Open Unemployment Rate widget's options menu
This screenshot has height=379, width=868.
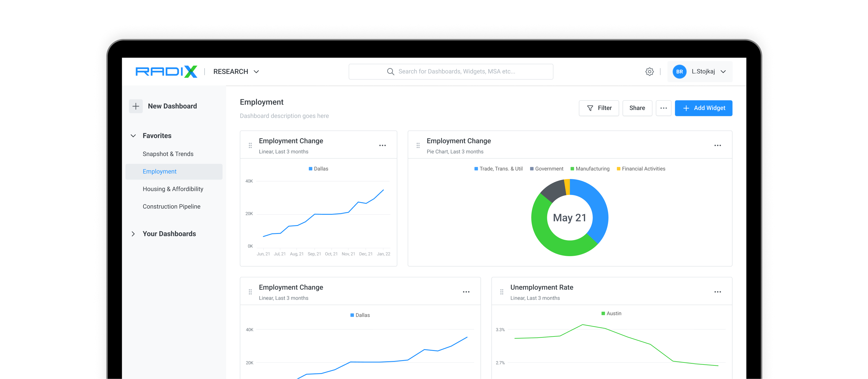pyautogui.click(x=718, y=292)
